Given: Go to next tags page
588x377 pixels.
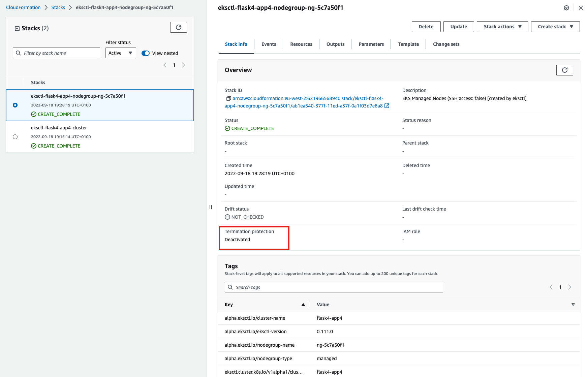Looking at the screenshot, I should 570,287.
